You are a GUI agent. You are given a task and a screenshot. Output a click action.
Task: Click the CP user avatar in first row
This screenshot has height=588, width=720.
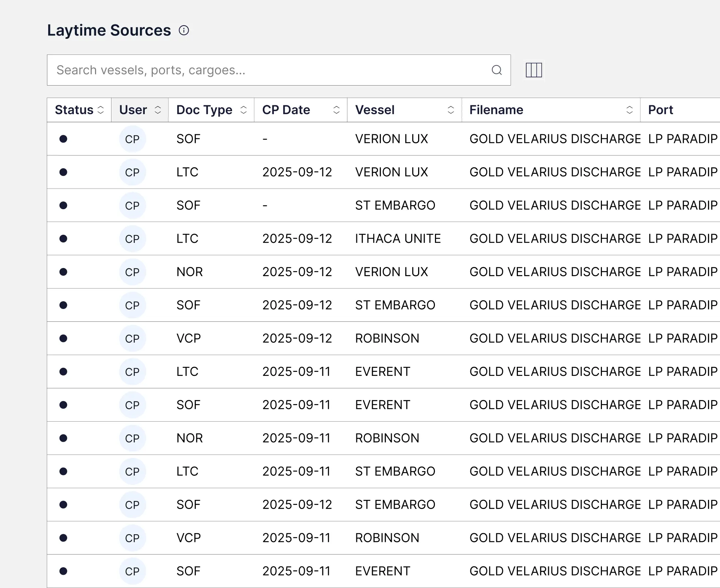132,139
